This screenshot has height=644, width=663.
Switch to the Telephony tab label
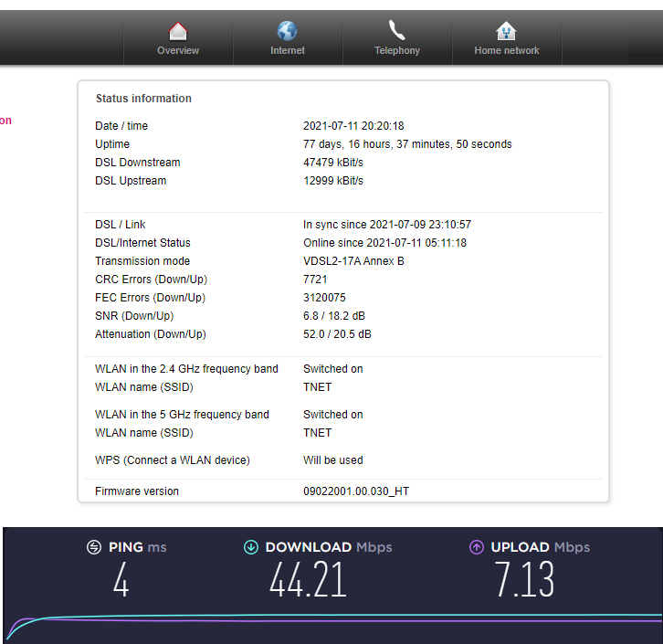point(397,51)
